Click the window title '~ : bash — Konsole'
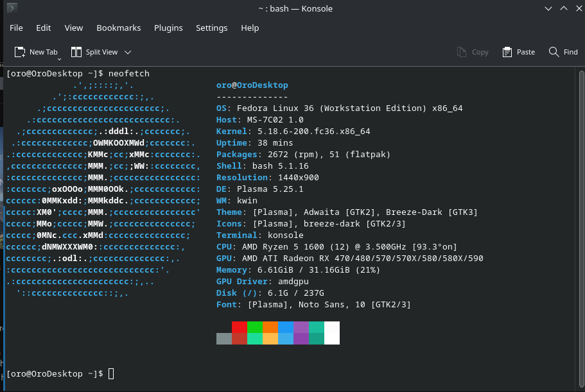 point(295,8)
